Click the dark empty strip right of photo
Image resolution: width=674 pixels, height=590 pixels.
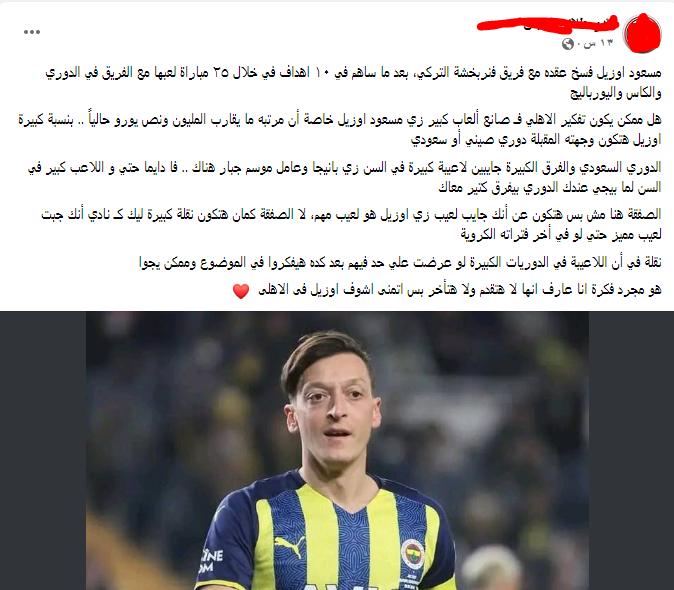coord(631,450)
